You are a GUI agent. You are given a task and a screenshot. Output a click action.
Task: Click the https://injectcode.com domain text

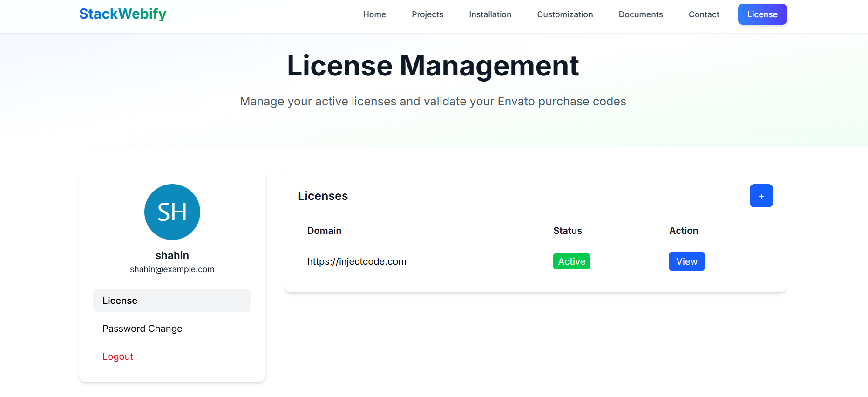click(357, 261)
